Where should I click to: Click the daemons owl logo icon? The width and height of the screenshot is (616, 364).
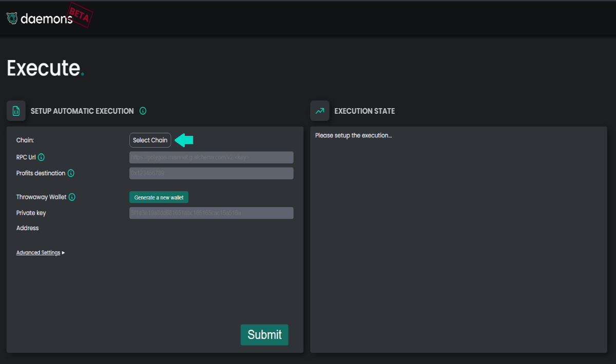point(12,18)
